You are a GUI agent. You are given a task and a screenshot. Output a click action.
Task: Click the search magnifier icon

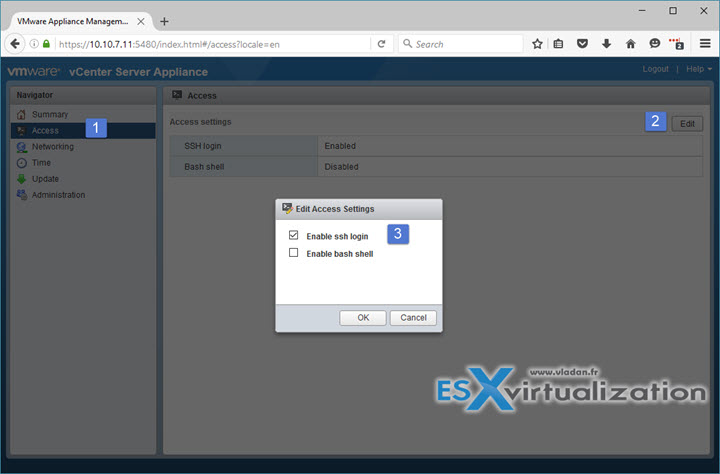pos(407,44)
